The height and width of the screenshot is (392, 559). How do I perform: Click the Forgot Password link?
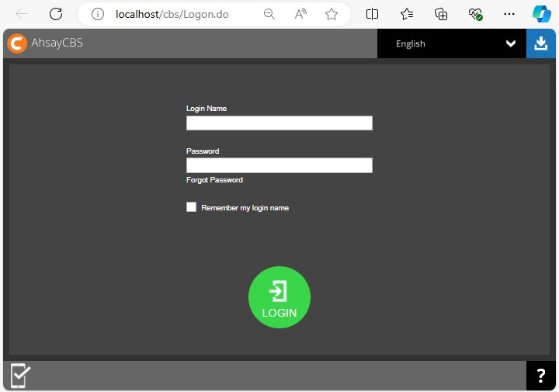[214, 180]
